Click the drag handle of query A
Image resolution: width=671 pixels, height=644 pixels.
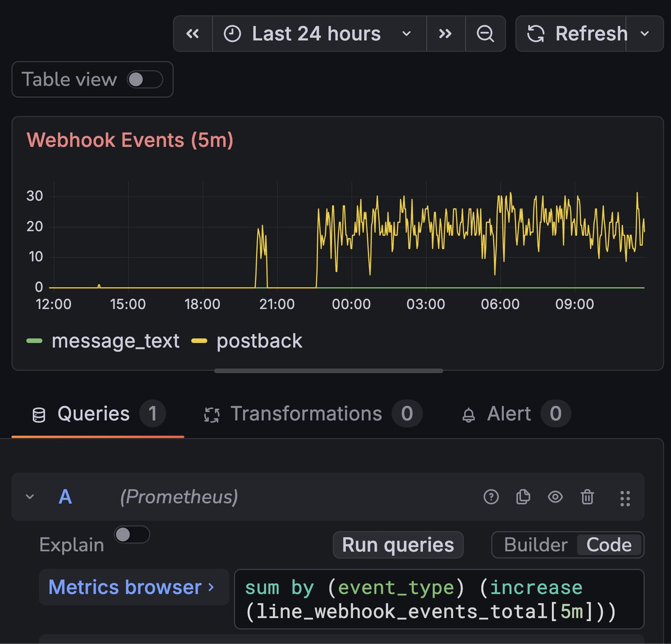click(625, 498)
